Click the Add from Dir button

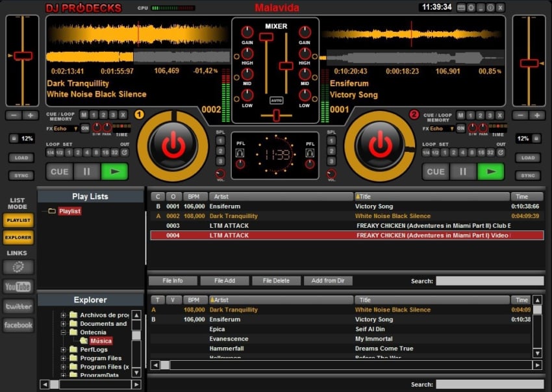tap(328, 281)
